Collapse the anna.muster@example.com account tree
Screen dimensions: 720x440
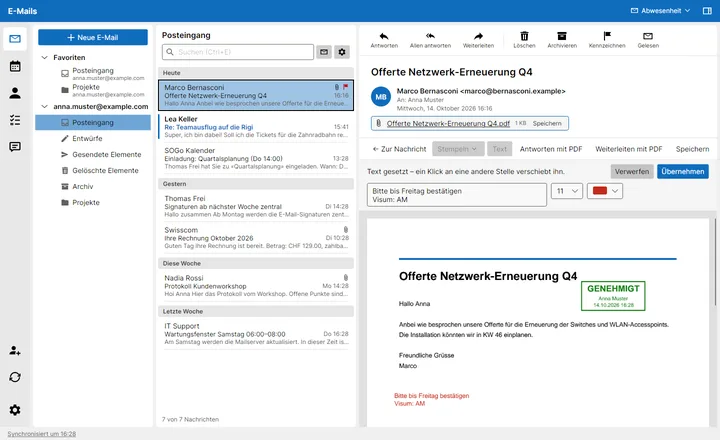(x=45, y=107)
